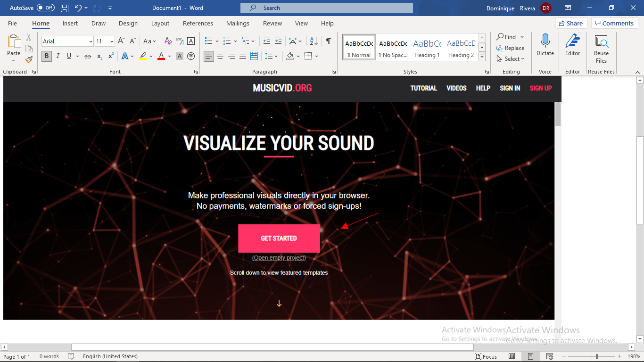Click the yellow Text Highlight Color button
The width and height of the screenshot is (644, 362).
(x=143, y=56)
